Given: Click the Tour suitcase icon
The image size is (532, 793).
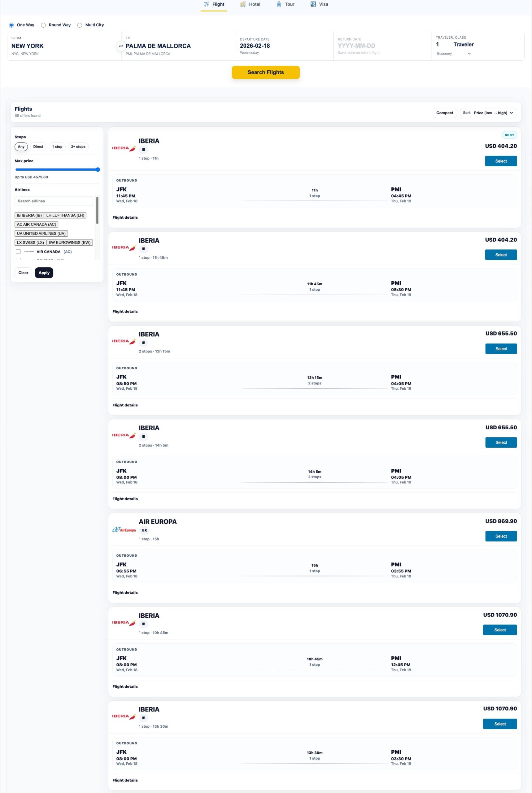Looking at the screenshot, I should click(279, 4).
